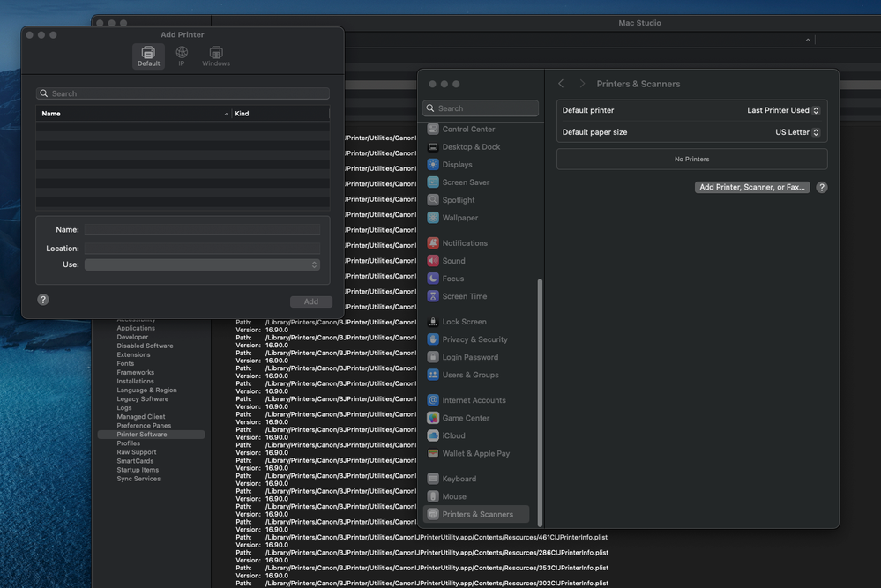Screen dimensions: 881x588
Task: Open the Login Password settings icon
Action: (433, 357)
